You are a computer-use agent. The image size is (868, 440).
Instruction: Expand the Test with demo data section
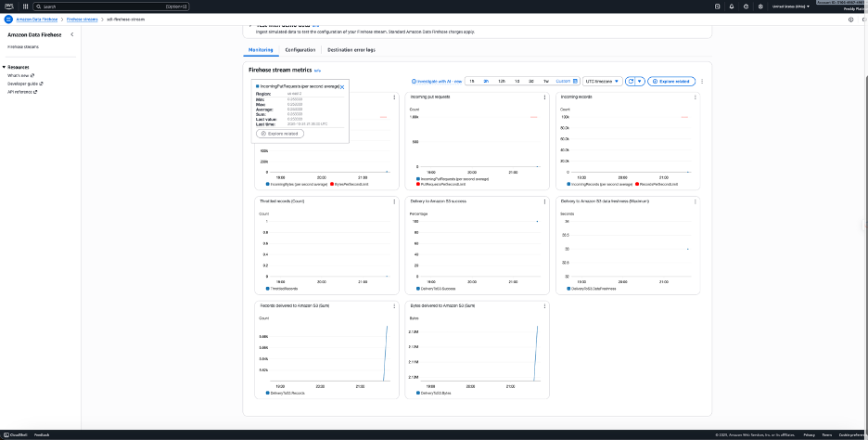click(250, 25)
